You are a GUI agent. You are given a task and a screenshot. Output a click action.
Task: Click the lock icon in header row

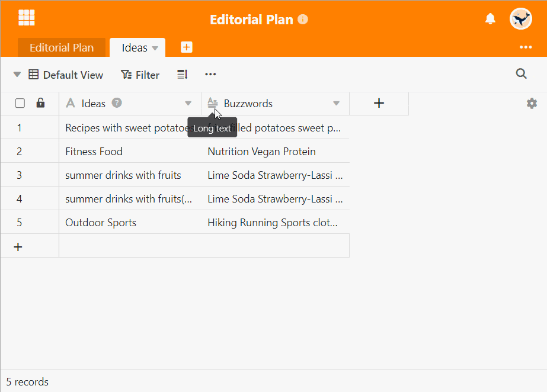(40, 103)
